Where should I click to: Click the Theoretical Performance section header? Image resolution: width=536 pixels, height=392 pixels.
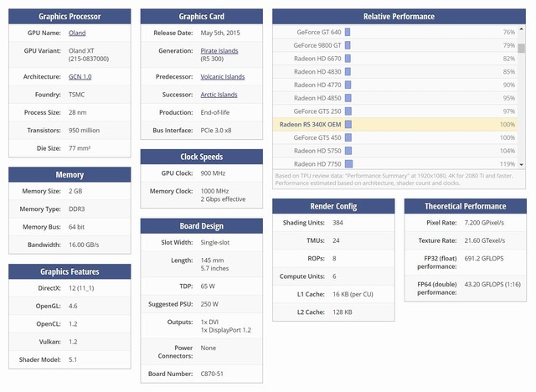click(x=466, y=206)
